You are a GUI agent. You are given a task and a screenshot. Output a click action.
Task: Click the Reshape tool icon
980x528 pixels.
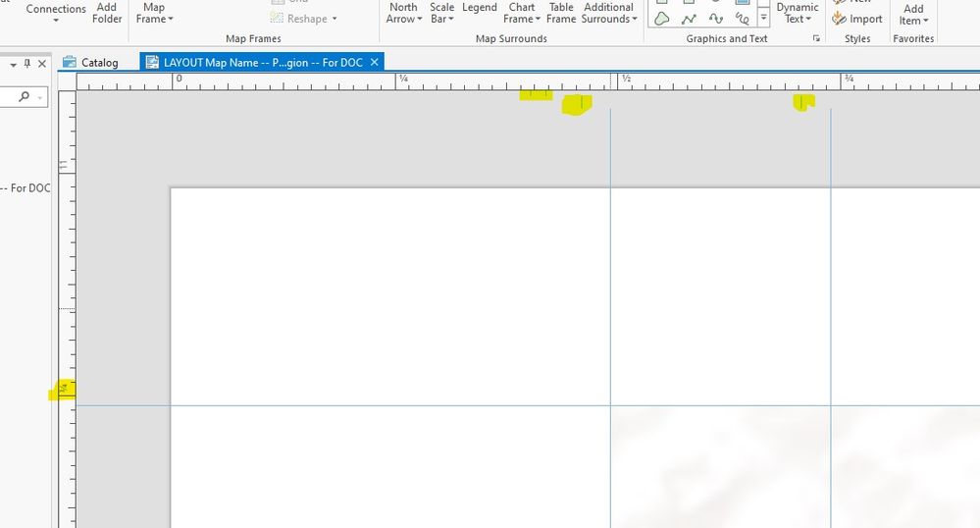(277, 18)
